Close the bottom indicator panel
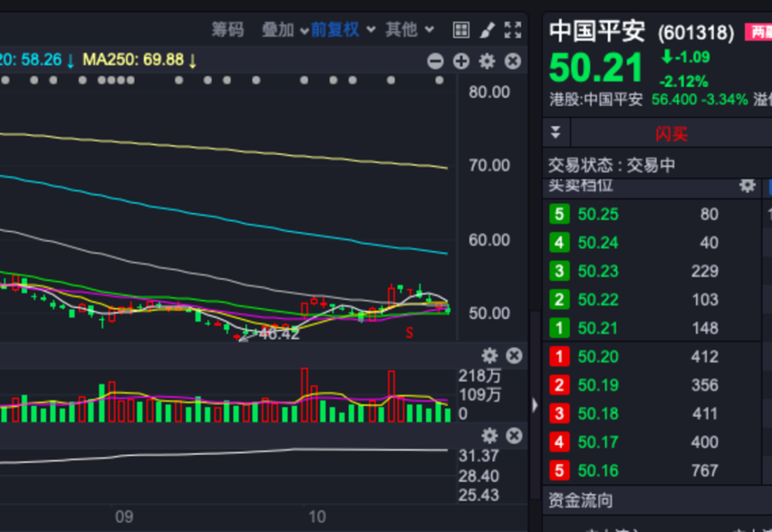 tap(514, 436)
